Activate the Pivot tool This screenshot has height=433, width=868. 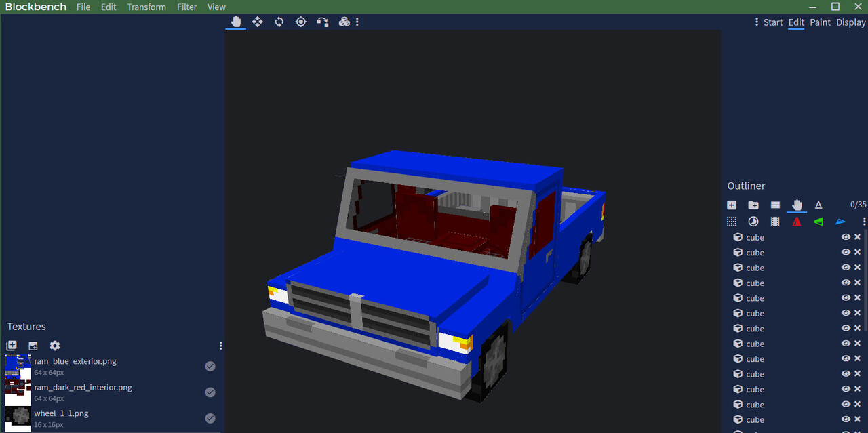(300, 22)
